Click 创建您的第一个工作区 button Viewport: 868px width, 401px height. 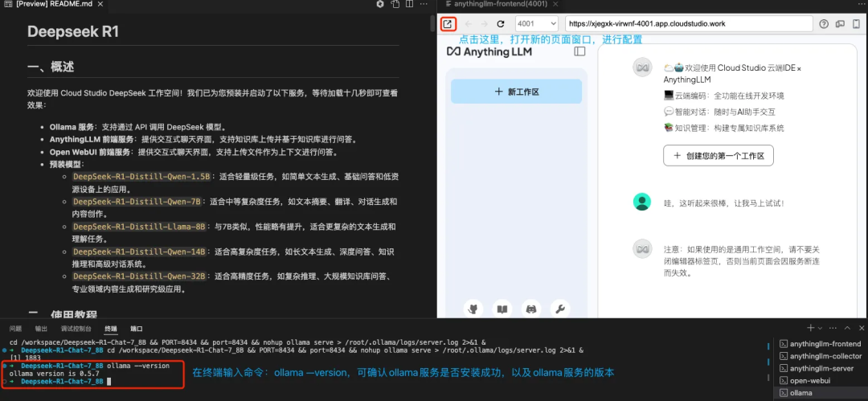click(x=718, y=156)
